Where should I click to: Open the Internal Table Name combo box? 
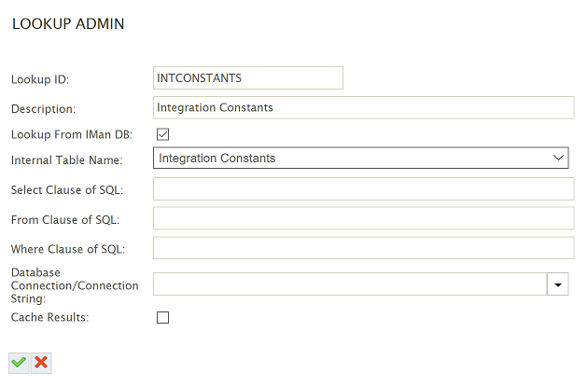pos(361,158)
